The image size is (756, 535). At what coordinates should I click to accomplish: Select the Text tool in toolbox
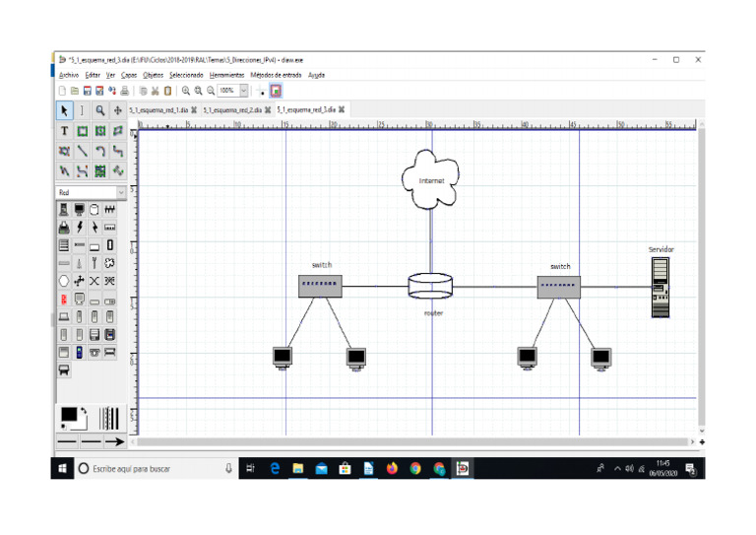[65, 131]
